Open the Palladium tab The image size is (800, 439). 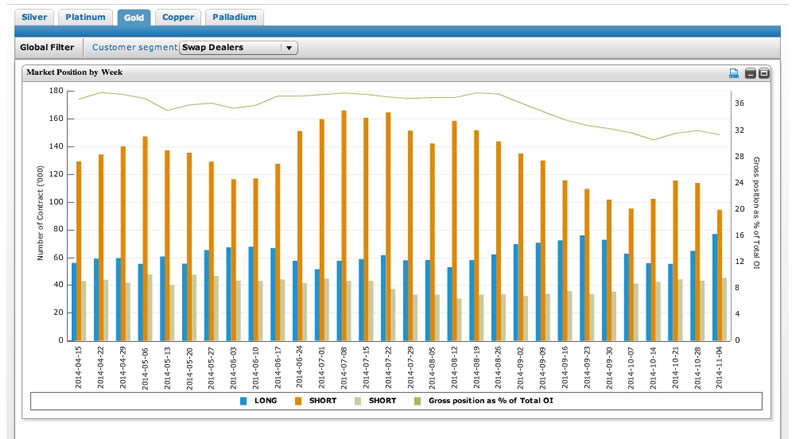(x=236, y=17)
